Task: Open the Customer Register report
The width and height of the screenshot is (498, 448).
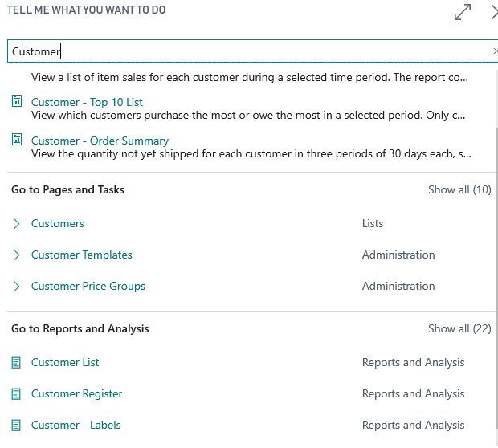Action: click(x=77, y=393)
